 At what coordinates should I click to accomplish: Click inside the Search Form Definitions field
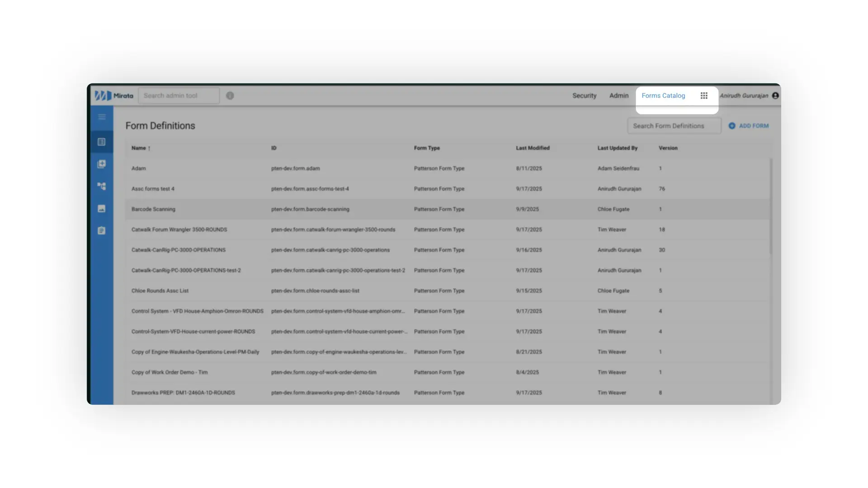click(x=673, y=126)
